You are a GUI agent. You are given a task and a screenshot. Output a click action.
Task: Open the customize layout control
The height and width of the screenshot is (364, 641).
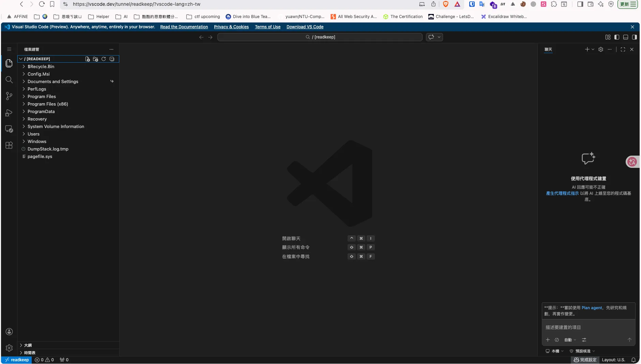608,37
